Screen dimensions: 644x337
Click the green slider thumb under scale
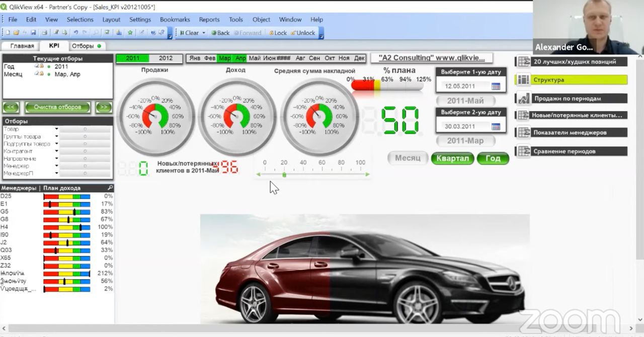[x=284, y=175]
